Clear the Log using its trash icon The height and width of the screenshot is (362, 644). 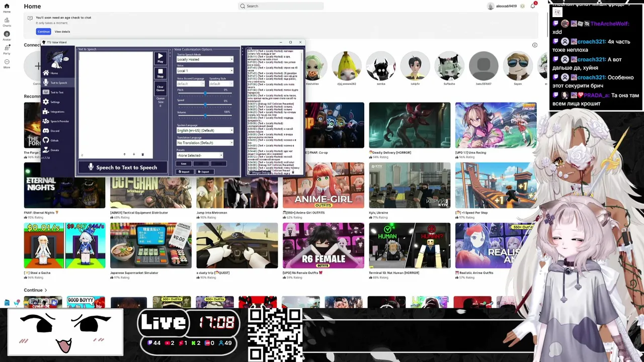293,172
